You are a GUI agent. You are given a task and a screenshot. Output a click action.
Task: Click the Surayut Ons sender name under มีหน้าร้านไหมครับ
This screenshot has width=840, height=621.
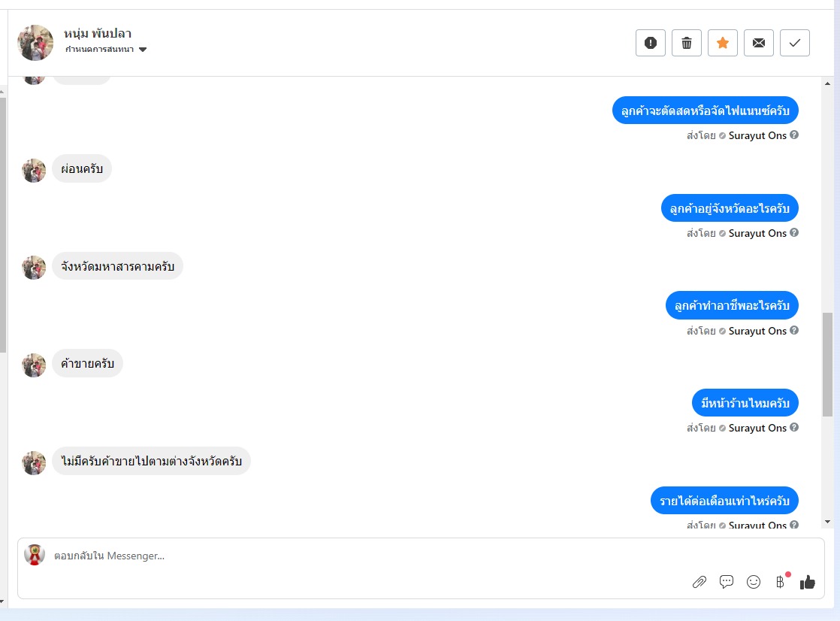click(757, 428)
